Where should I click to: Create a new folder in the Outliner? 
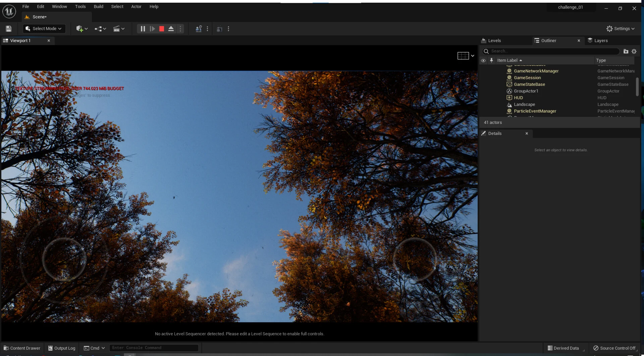[x=626, y=51]
